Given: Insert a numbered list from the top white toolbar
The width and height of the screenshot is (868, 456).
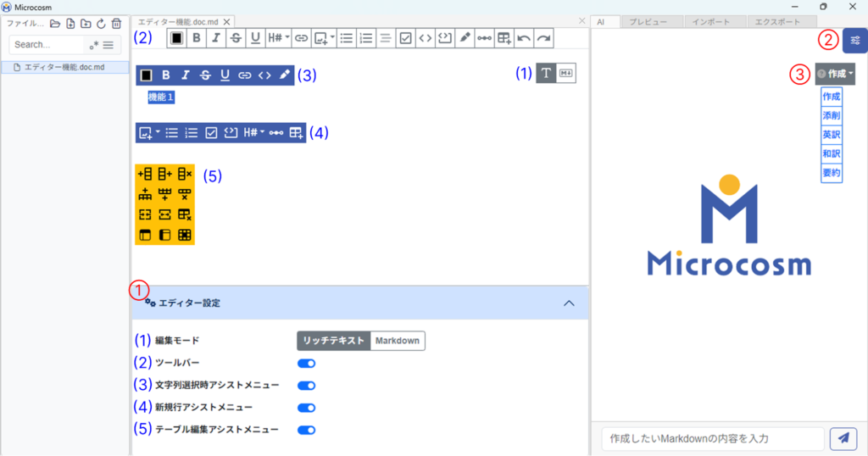Looking at the screenshot, I should (x=366, y=38).
